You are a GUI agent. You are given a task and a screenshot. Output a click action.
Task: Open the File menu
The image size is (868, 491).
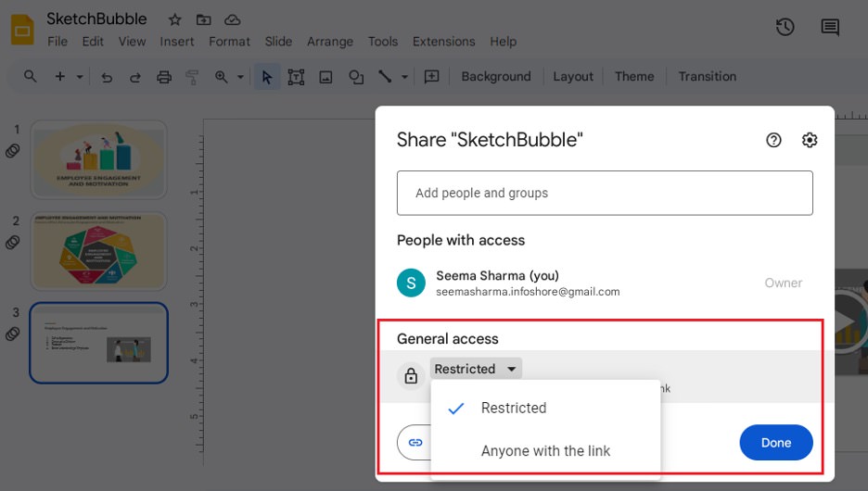point(57,42)
